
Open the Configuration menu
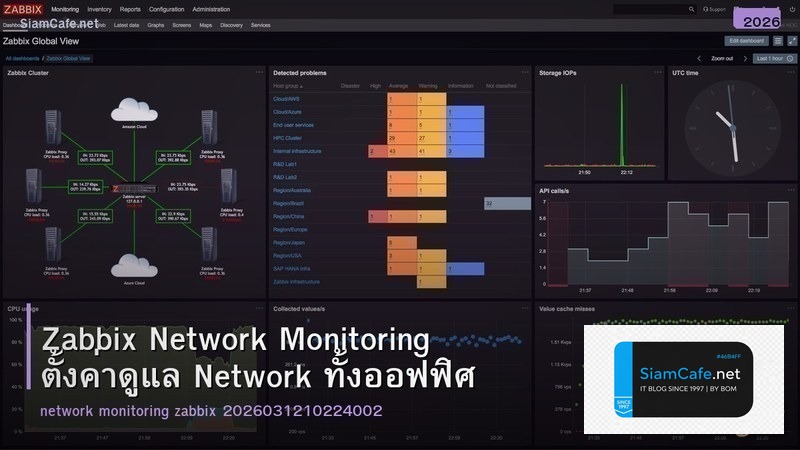(166, 9)
